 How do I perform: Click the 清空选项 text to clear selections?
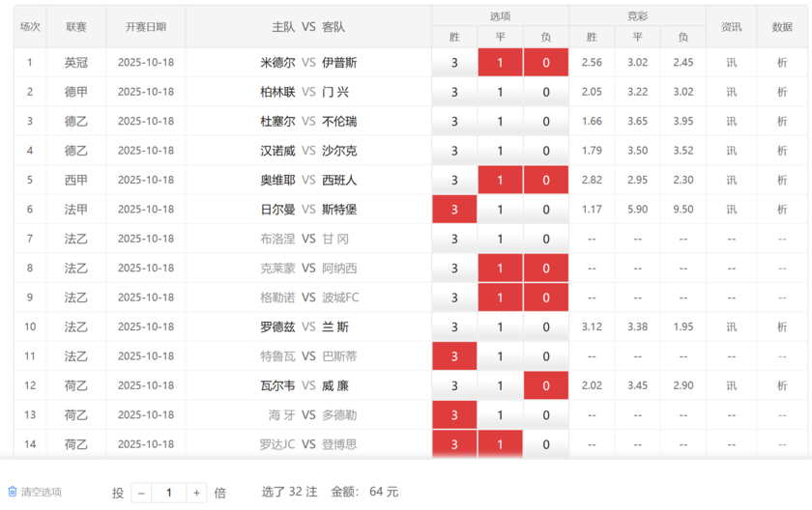pyautogui.click(x=41, y=492)
